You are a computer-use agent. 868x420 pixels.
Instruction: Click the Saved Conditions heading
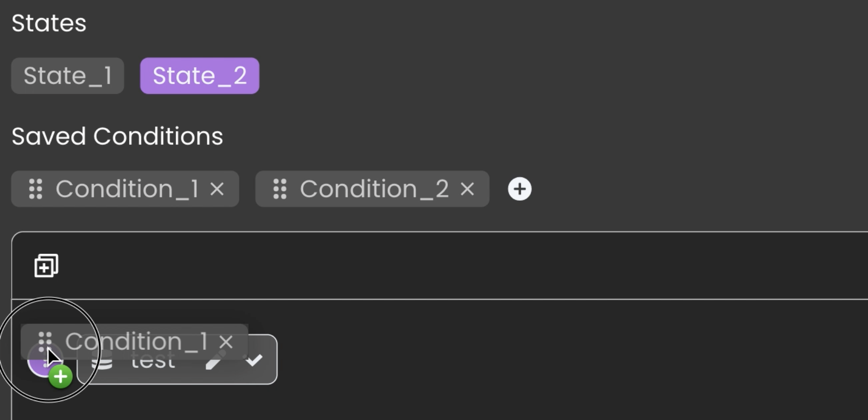coord(118,137)
